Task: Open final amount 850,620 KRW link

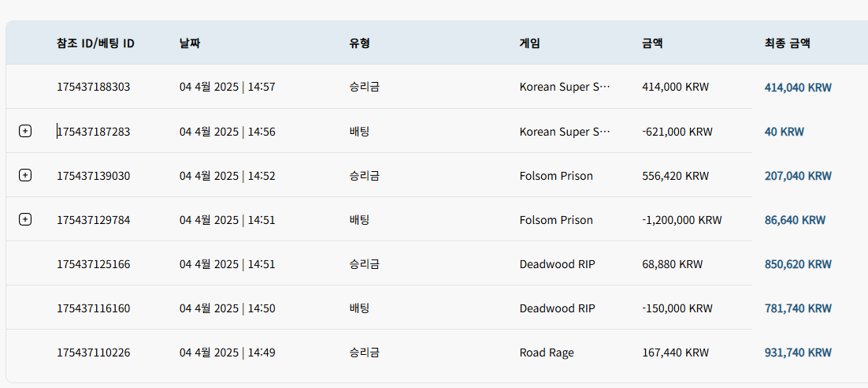Action: pyautogui.click(x=798, y=264)
